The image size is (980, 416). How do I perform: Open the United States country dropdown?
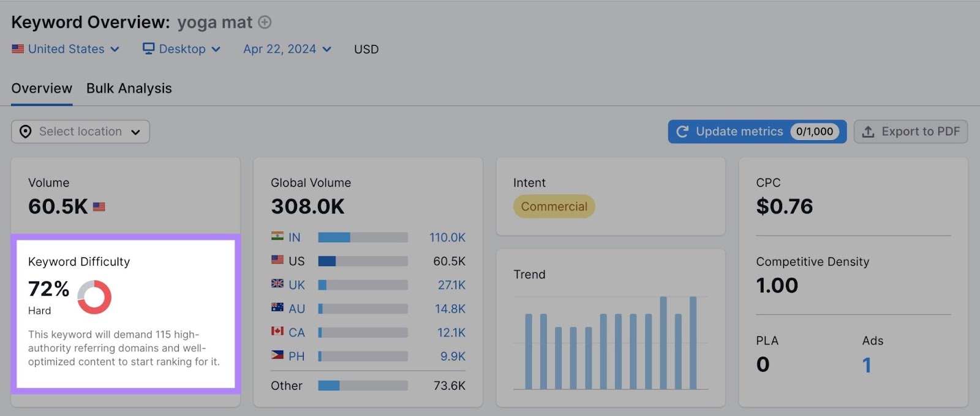tap(66, 49)
